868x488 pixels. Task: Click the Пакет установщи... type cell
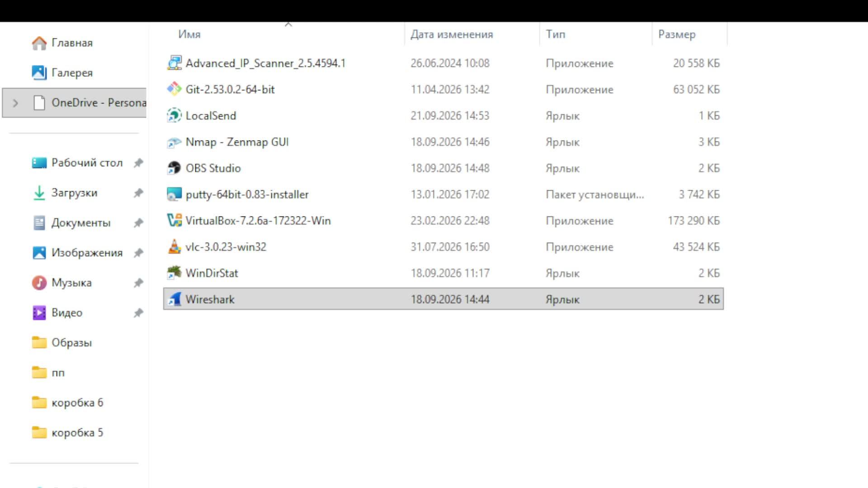point(594,195)
